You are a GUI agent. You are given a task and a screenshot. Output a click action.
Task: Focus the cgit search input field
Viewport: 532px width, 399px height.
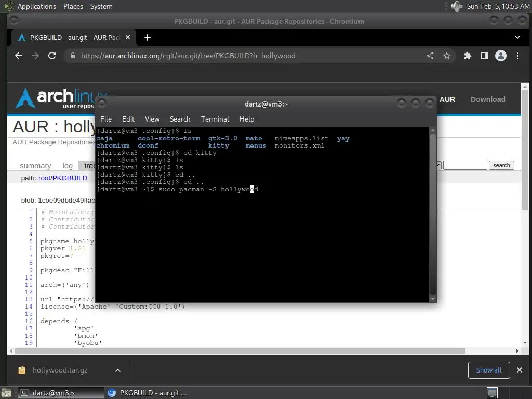click(x=465, y=165)
